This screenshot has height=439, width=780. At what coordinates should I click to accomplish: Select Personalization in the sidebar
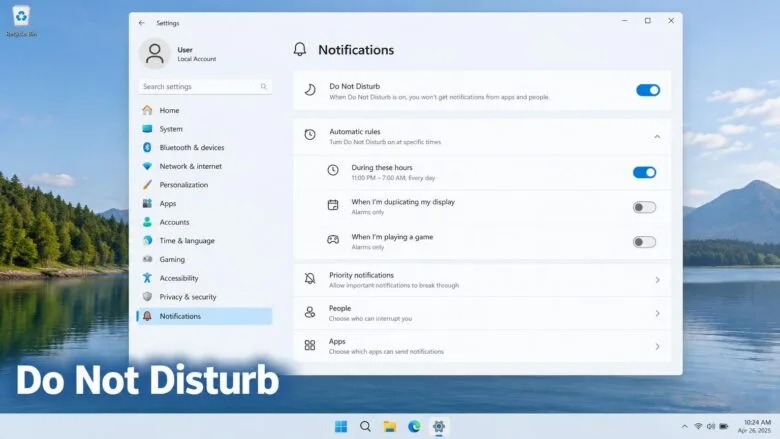pyautogui.click(x=204, y=184)
